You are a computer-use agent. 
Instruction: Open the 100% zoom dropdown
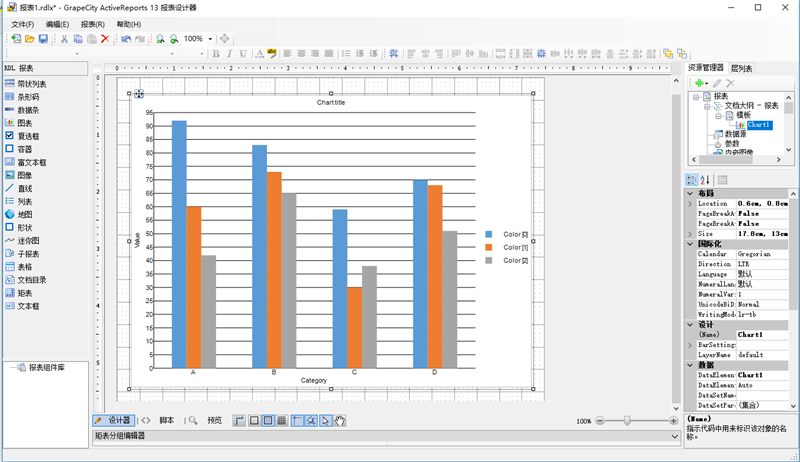pos(210,39)
